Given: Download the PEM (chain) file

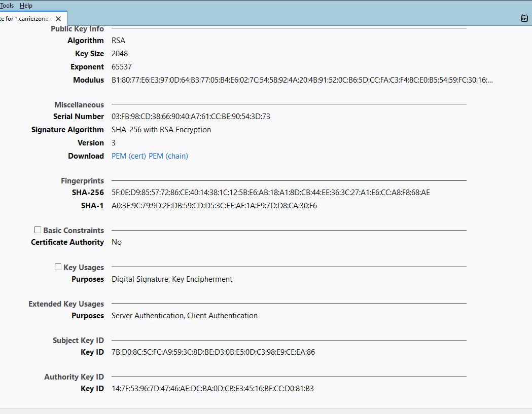Looking at the screenshot, I should 168,156.
